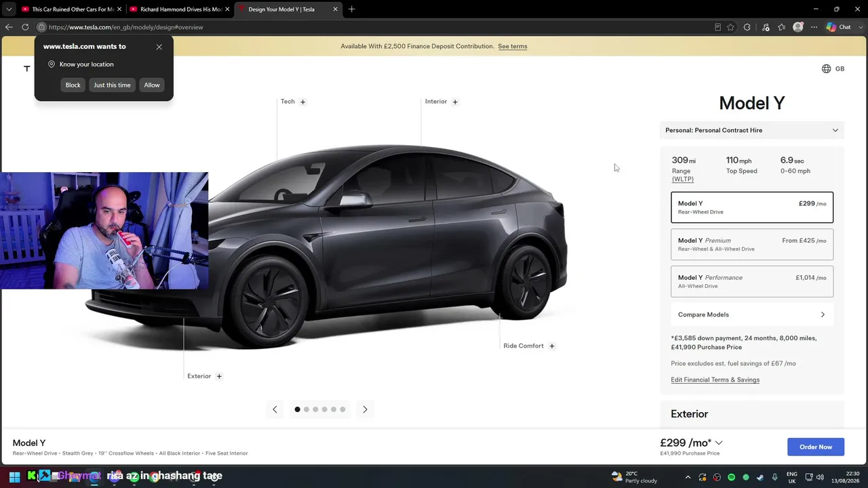
Task: Open the microphone tray icon
Action: click(774, 477)
